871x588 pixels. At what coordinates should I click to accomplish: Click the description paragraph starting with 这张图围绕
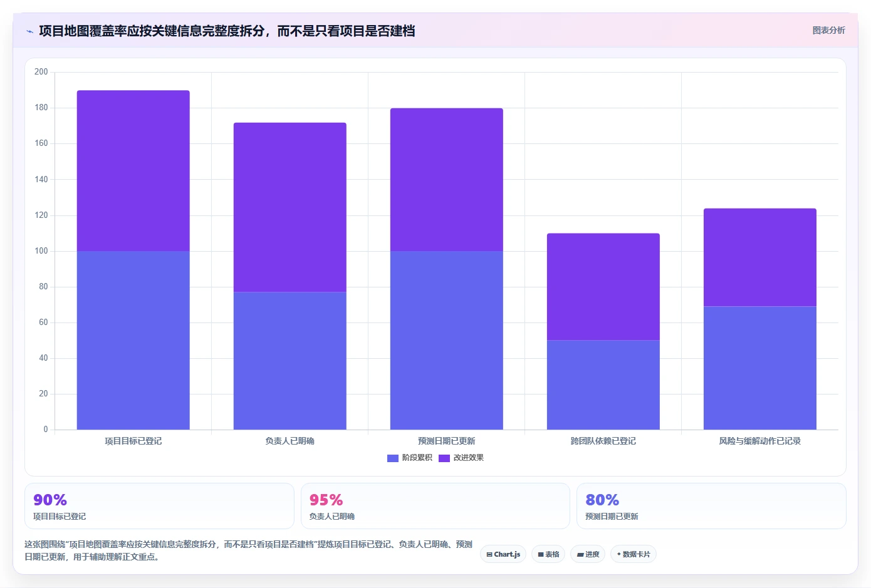point(248,550)
